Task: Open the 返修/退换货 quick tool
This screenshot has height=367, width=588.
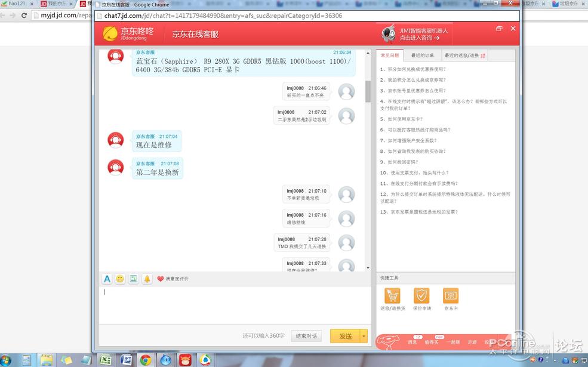Action: pos(392,299)
